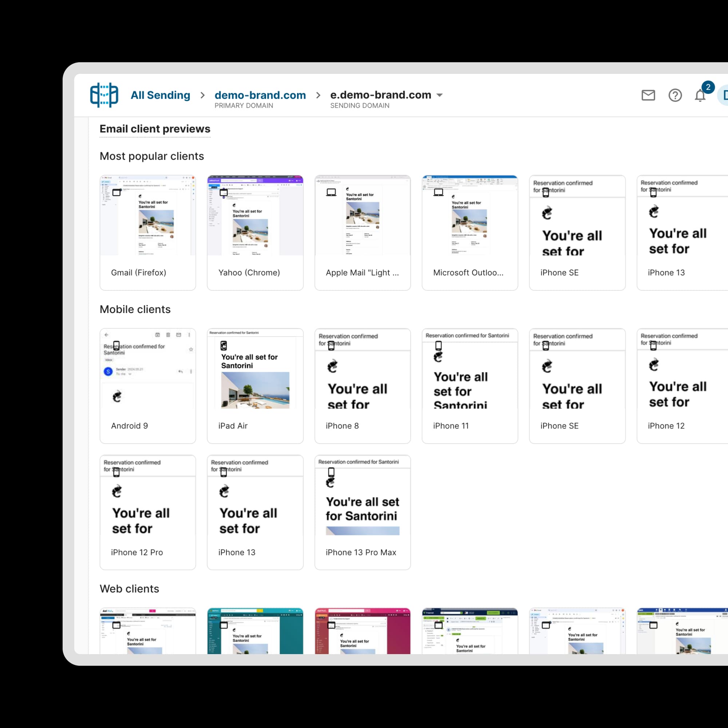The image size is (728, 728).
Task: Open the iPhone 13 Pro Max preview
Action: coord(363,512)
